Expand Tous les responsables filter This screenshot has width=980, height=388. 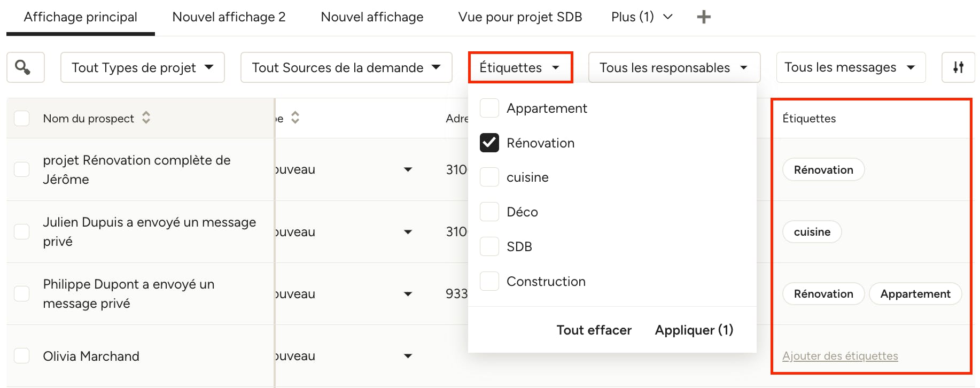coord(674,67)
